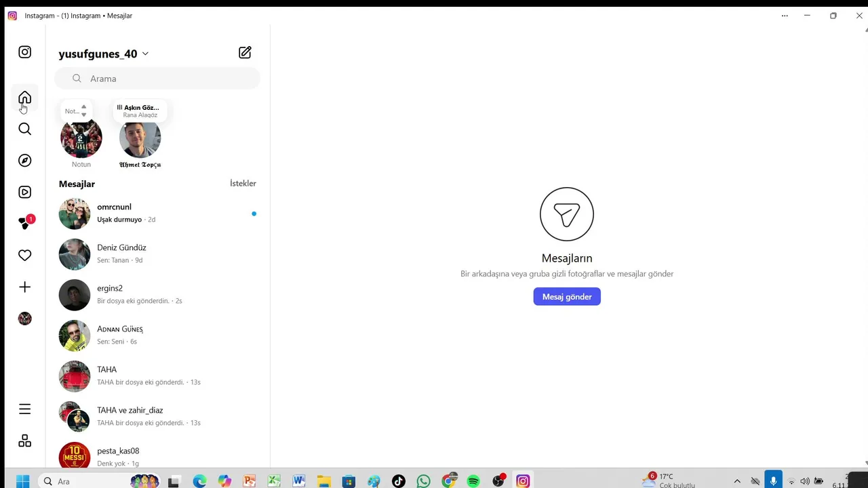Switch to Mesajlar tab
Screen dimensions: 868x488
[x=77, y=184]
